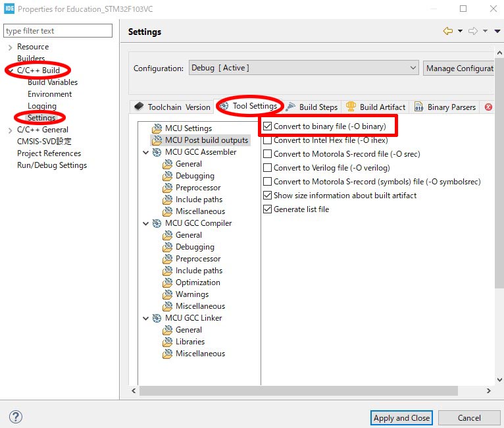This screenshot has width=504, height=428.
Task: Click the Compiler Miscellaneous option icon
Action: [x=168, y=306]
